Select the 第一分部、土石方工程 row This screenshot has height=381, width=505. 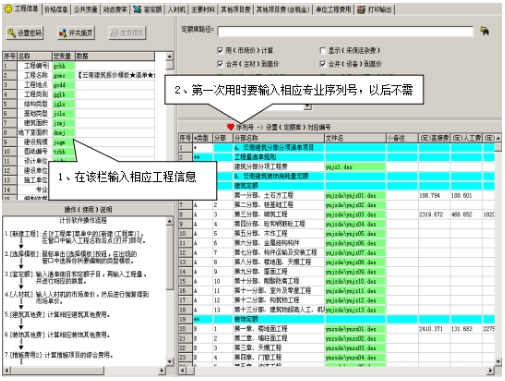point(337,195)
